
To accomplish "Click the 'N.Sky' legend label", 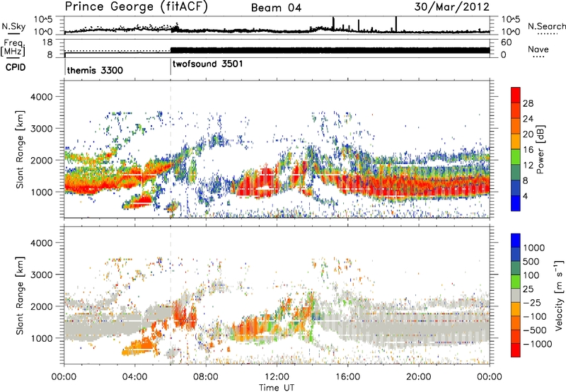I will 13,26.
